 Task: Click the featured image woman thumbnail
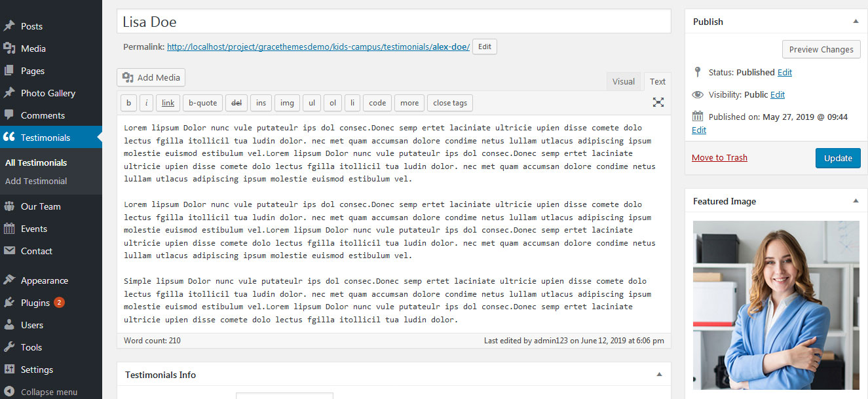click(x=776, y=305)
